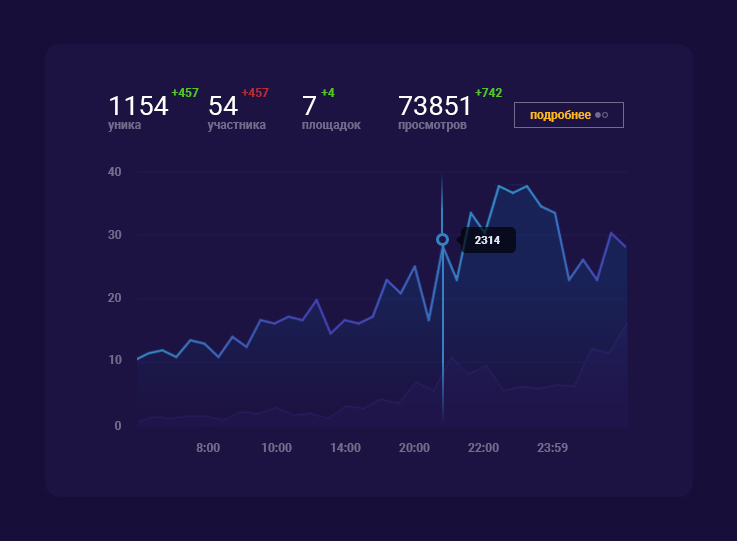The width and height of the screenshot is (737, 541).
Task: Click the green +457 change badge
Action: tap(185, 93)
